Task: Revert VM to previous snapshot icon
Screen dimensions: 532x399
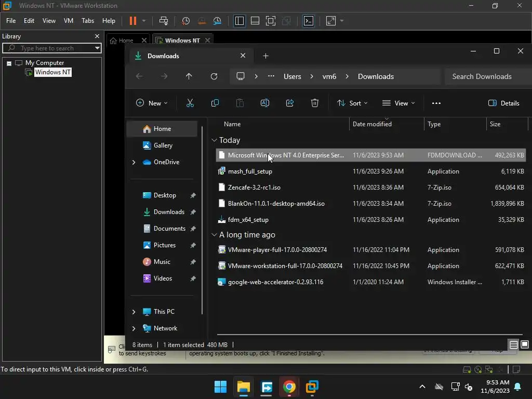Action: coord(202,21)
